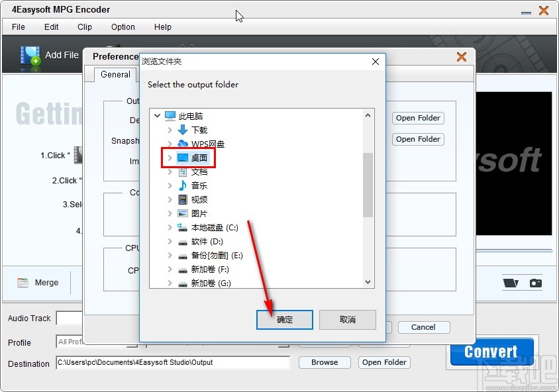Click the Audio Track field
The height and width of the screenshot is (392, 559).
click(70, 318)
